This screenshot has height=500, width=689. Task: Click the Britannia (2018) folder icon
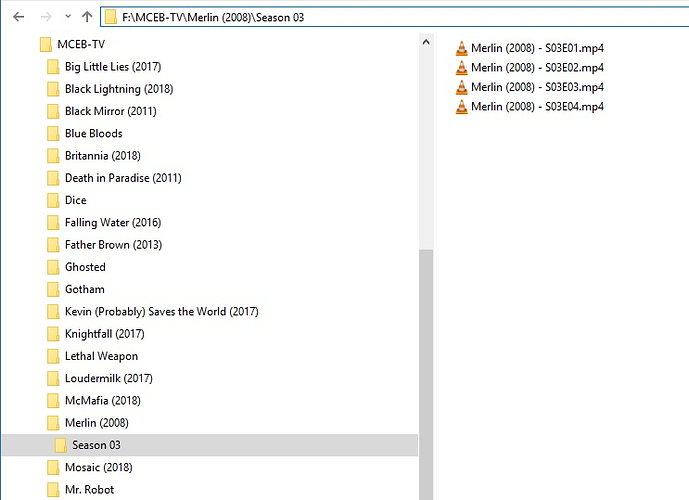[53, 156]
